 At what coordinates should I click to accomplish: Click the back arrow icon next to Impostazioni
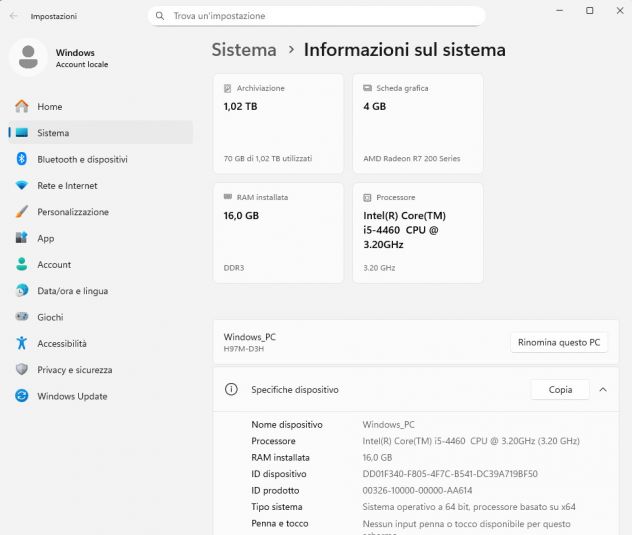pyautogui.click(x=14, y=16)
